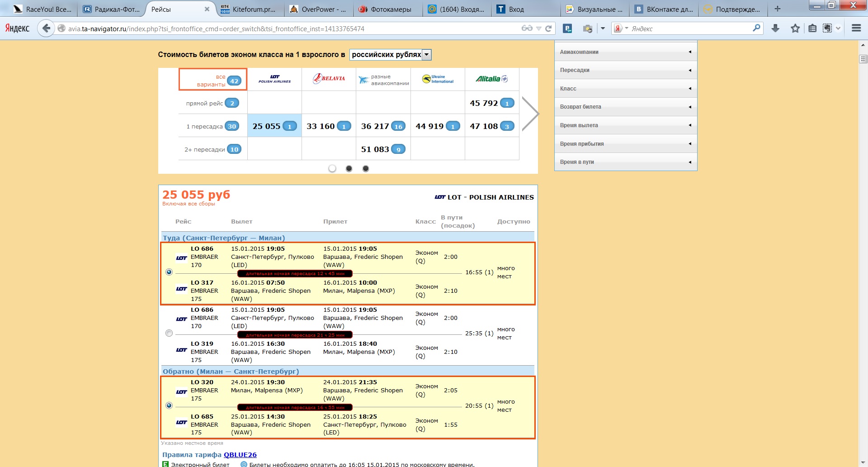Click next airlines carousel arrow
Image resolution: width=868 pixels, height=467 pixels.
[x=530, y=114]
